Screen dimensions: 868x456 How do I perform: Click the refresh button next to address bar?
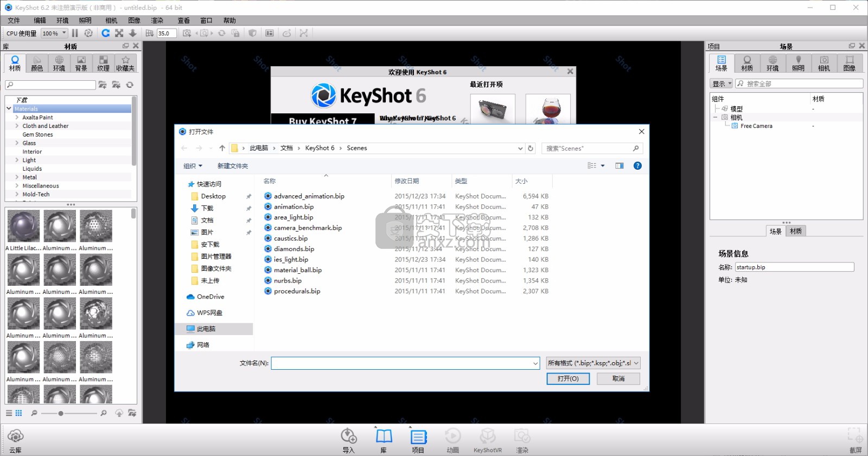click(531, 148)
